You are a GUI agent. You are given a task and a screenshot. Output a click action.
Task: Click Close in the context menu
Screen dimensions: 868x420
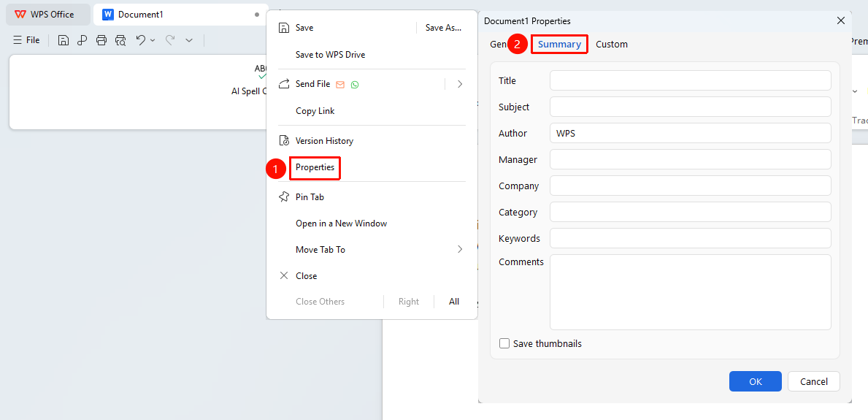(x=306, y=276)
